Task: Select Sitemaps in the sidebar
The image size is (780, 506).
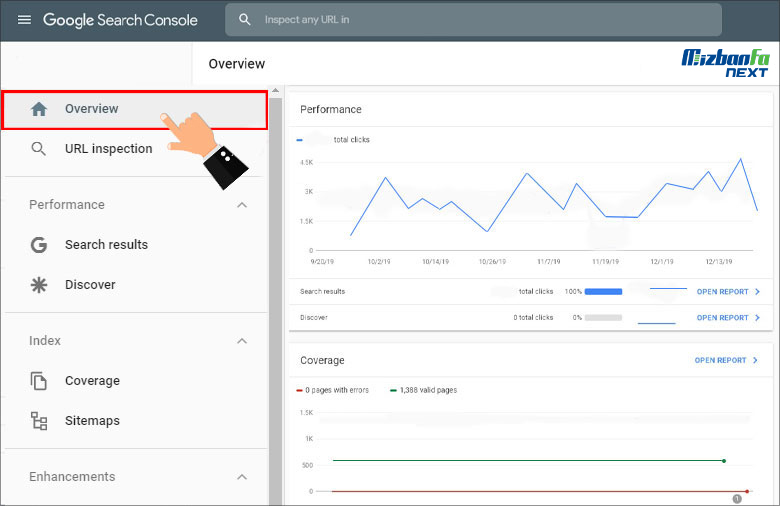Action: point(92,421)
